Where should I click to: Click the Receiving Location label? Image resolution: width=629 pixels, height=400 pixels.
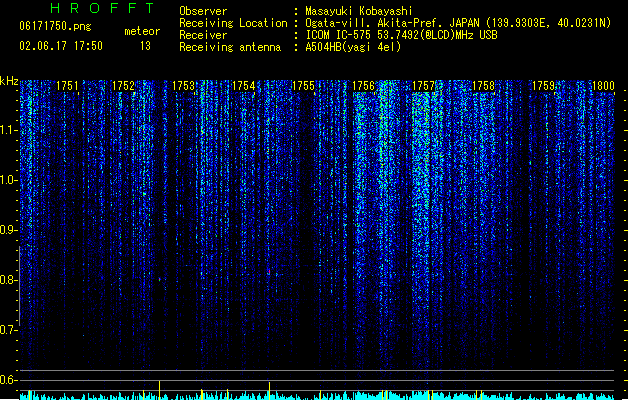coord(233,23)
